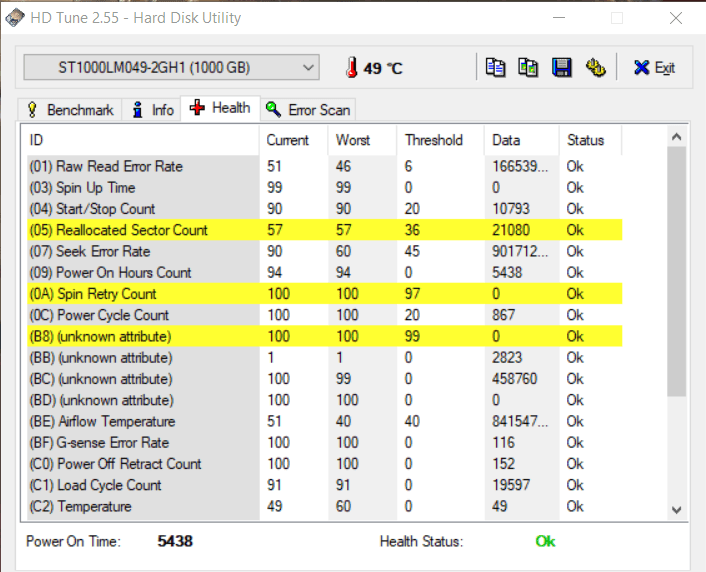706x572 pixels.
Task: Select the Load Cycle Count row
Action: coord(324,485)
